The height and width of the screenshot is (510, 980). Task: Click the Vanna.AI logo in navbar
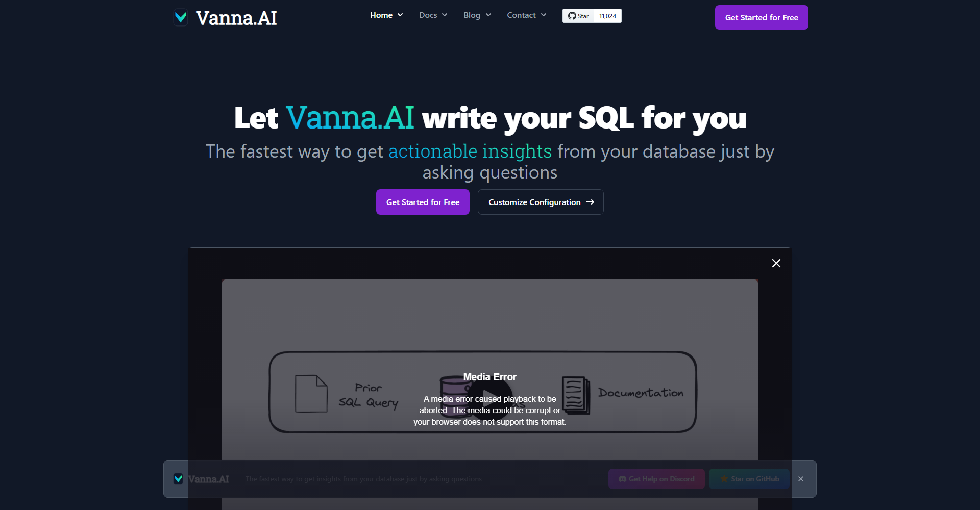(x=225, y=17)
